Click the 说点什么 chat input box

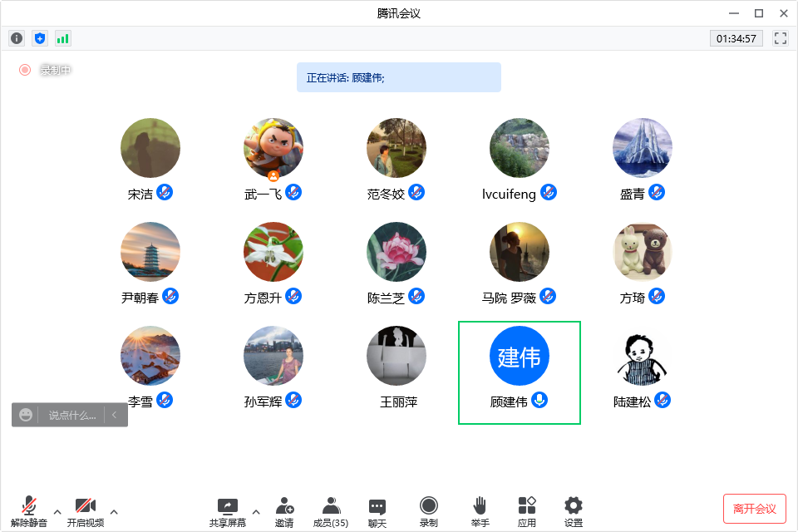pyautogui.click(x=71, y=415)
